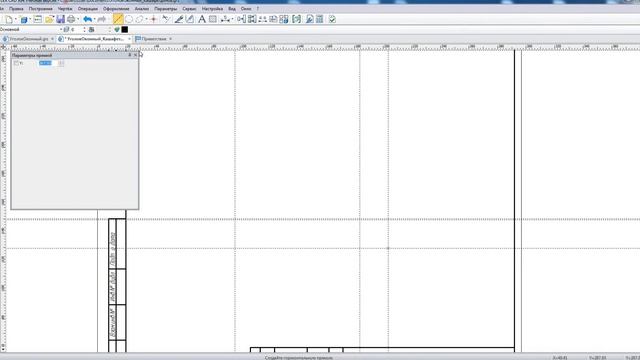Close the Приветствие tab

click(x=170, y=39)
